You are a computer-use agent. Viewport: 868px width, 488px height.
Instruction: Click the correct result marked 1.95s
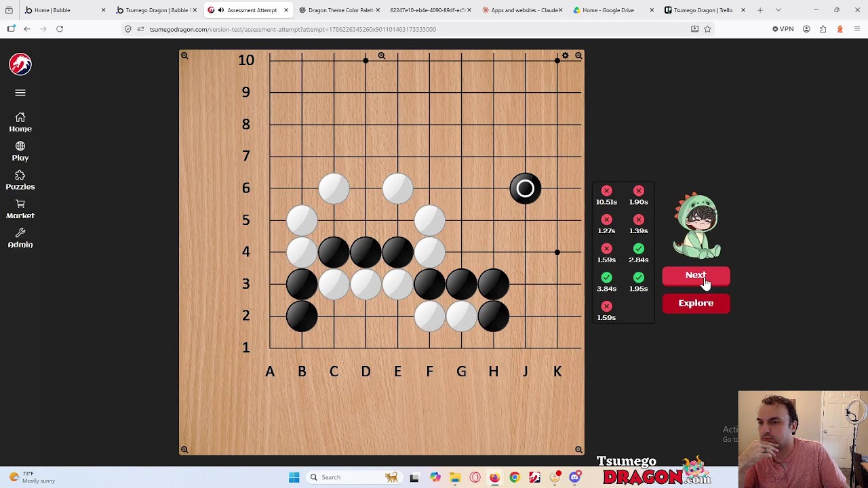638,282
